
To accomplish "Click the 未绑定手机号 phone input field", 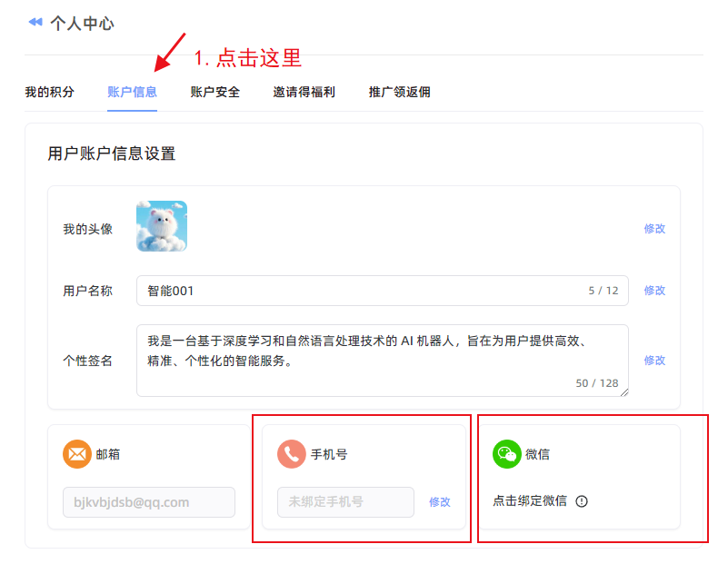I will click(x=345, y=502).
